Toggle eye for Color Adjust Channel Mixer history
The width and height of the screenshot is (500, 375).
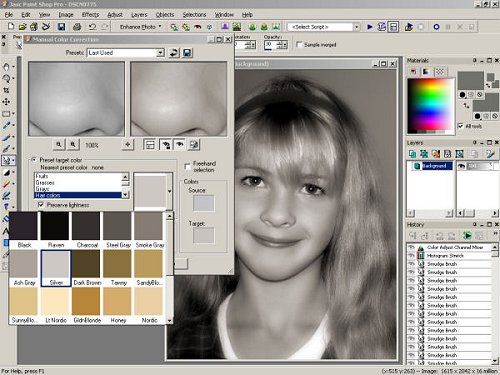tap(411, 247)
